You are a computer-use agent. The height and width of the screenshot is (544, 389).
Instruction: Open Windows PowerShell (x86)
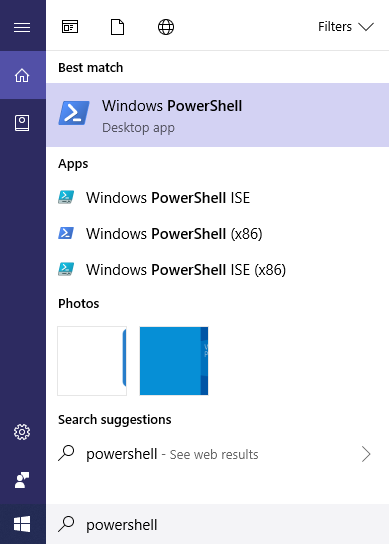[218, 234]
